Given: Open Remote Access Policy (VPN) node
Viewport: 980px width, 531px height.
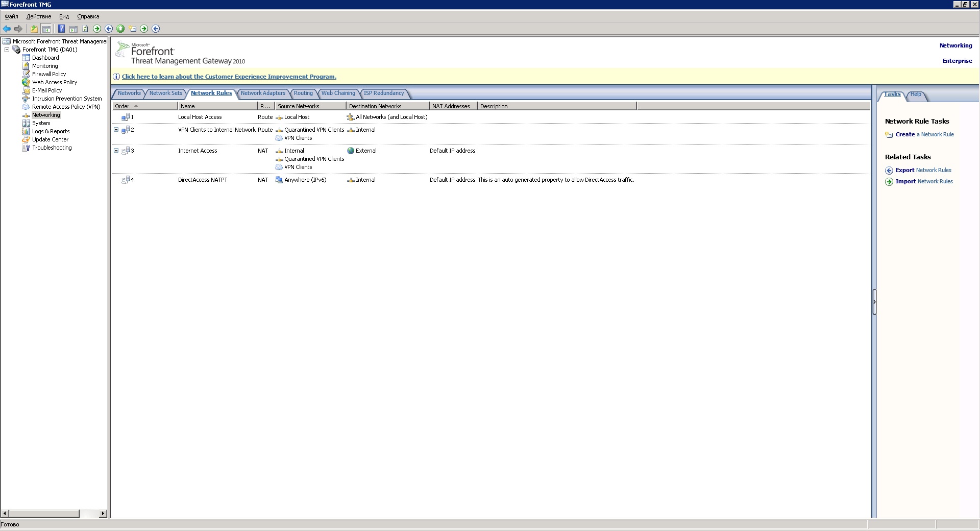Looking at the screenshot, I should [66, 107].
